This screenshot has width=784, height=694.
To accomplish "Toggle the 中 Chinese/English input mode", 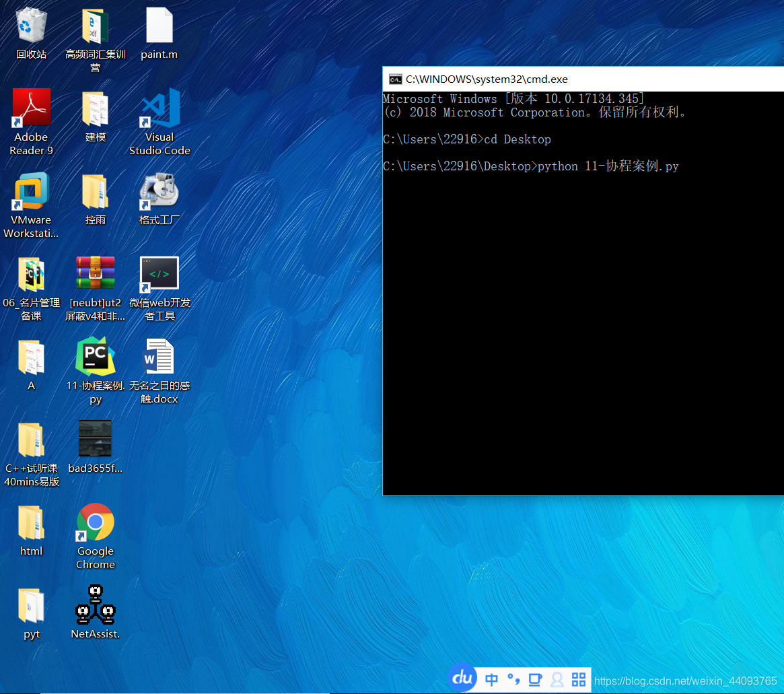I will [x=491, y=679].
